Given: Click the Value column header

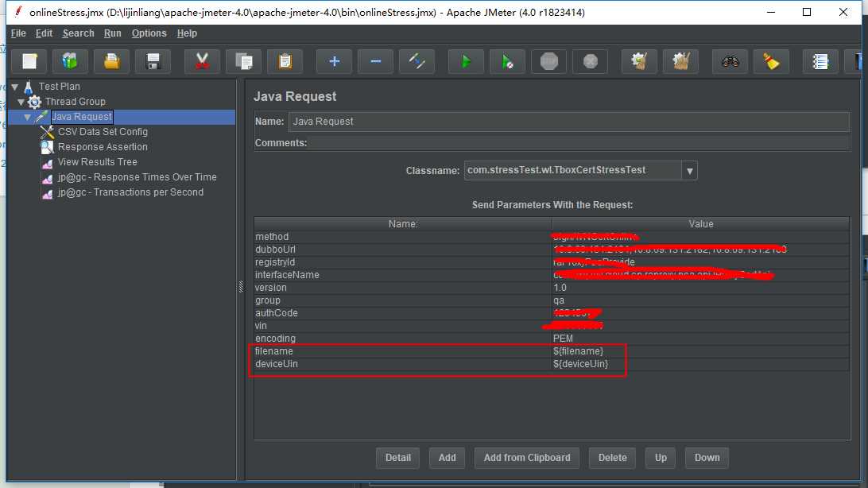Looking at the screenshot, I should (x=701, y=224).
